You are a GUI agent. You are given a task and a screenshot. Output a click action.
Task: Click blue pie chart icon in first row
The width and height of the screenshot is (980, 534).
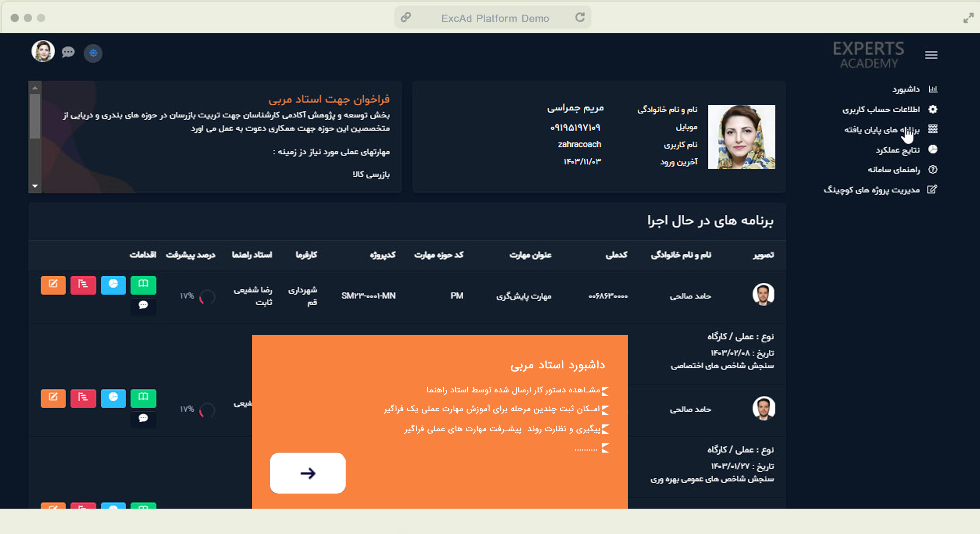pos(113,284)
